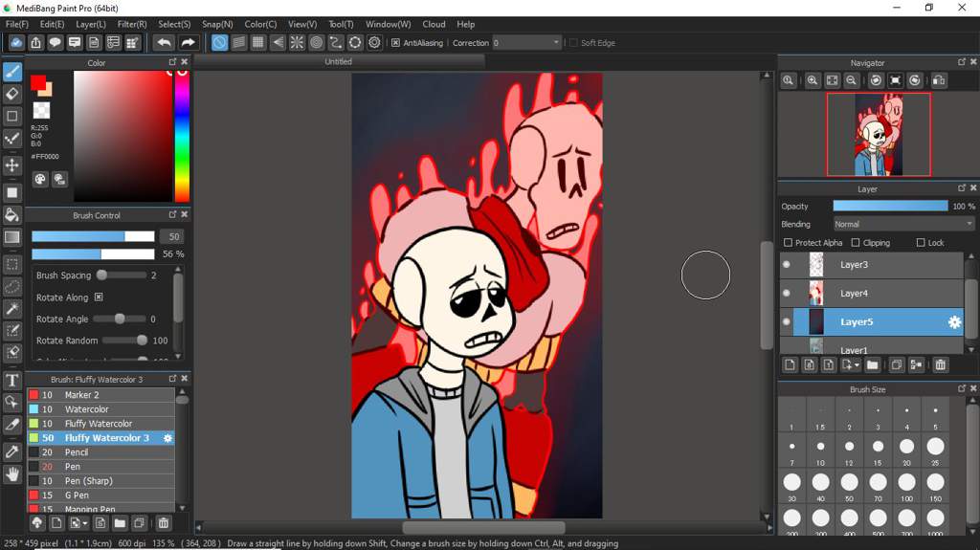Enable the Clipping checkbox
The height and width of the screenshot is (550, 980).
[x=856, y=243]
